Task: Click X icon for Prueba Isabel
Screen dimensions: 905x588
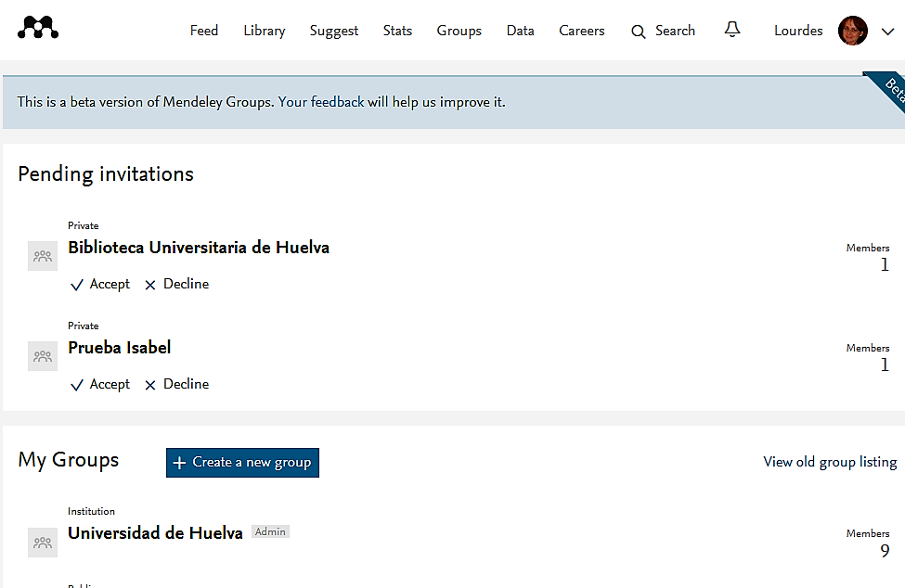Action: point(150,386)
